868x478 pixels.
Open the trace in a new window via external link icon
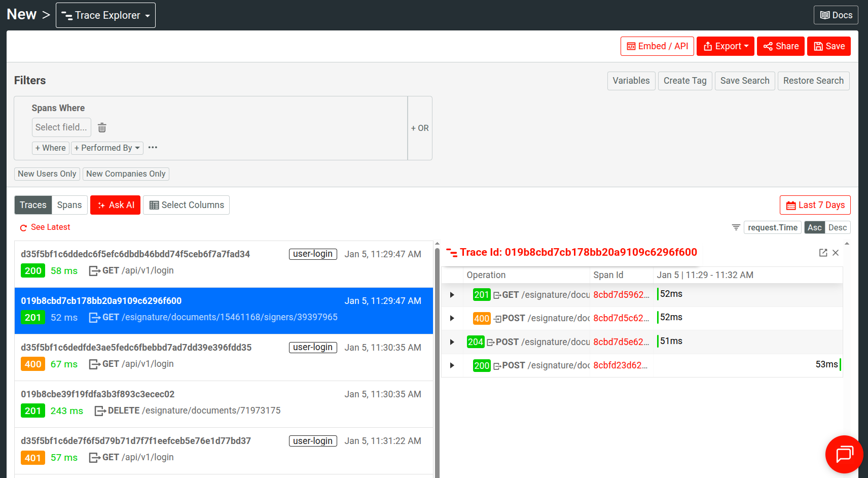point(823,252)
